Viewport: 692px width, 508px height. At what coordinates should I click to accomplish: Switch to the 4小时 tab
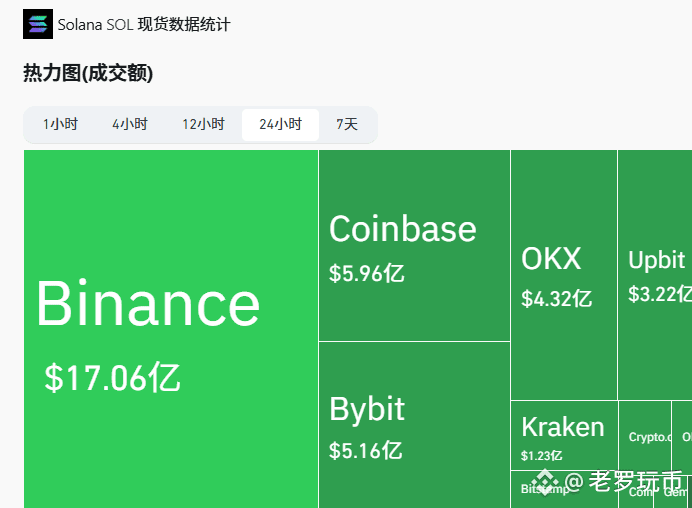130,124
